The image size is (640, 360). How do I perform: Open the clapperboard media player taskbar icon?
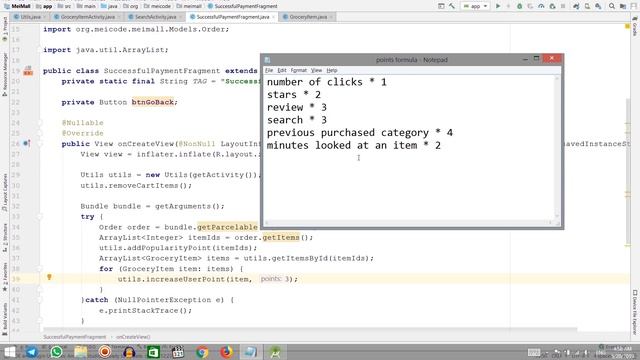[x=178, y=352]
